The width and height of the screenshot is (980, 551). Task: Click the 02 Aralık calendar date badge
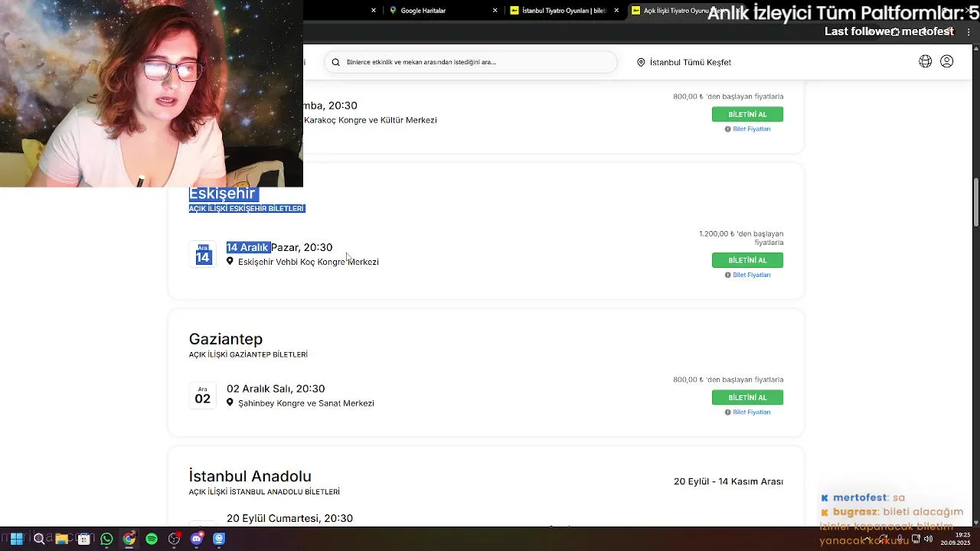tap(203, 395)
